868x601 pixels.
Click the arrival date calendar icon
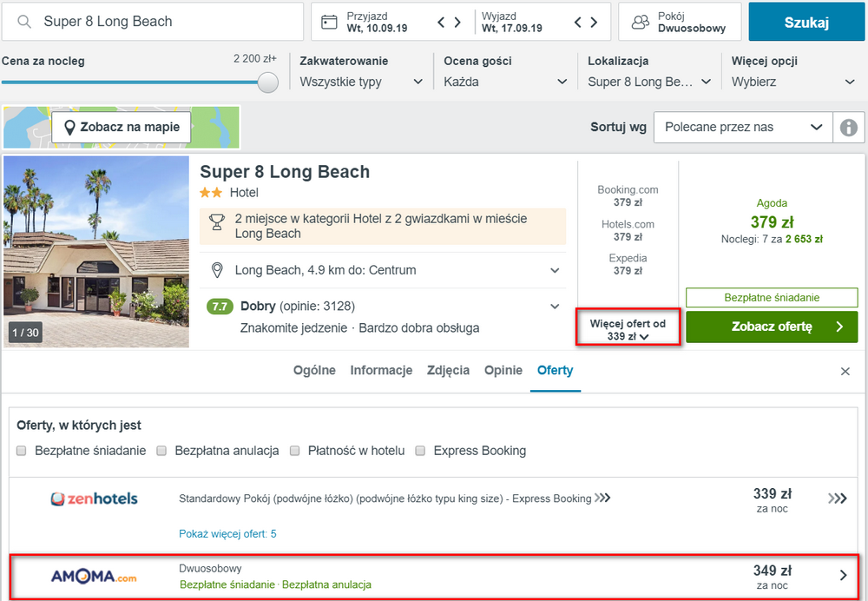(329, 23)
